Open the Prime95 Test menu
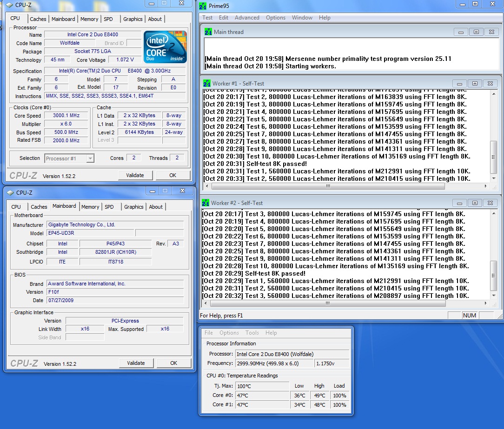504x429 pixels. click(x=207, y=18)
